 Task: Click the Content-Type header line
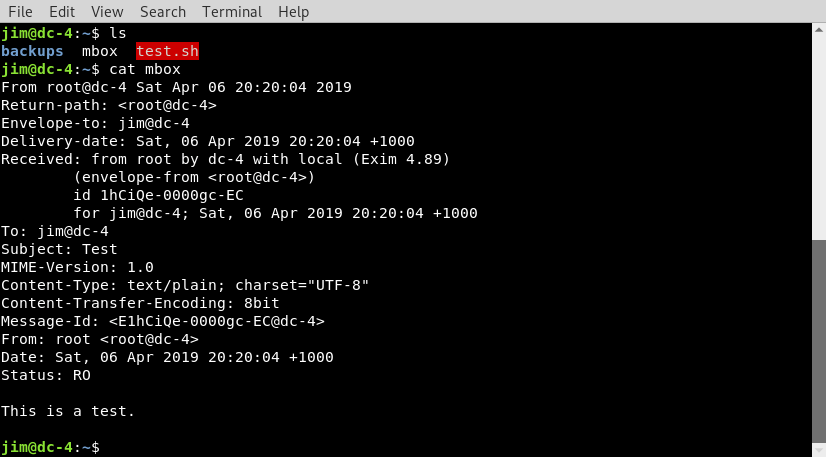pos(186,285)
